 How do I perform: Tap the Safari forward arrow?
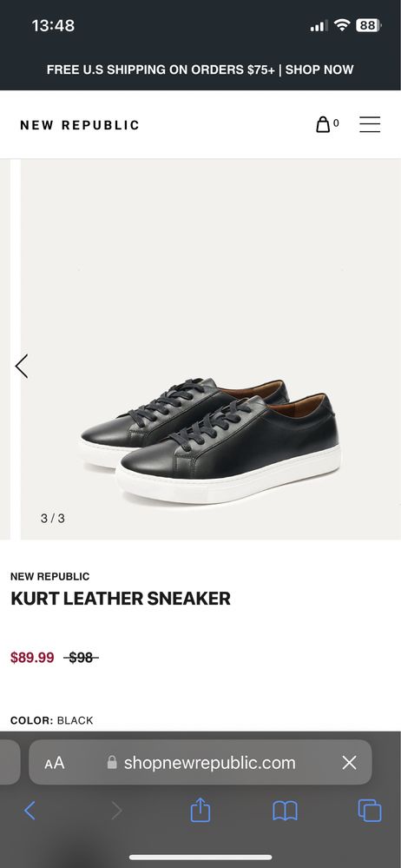[x=116, y=811]
